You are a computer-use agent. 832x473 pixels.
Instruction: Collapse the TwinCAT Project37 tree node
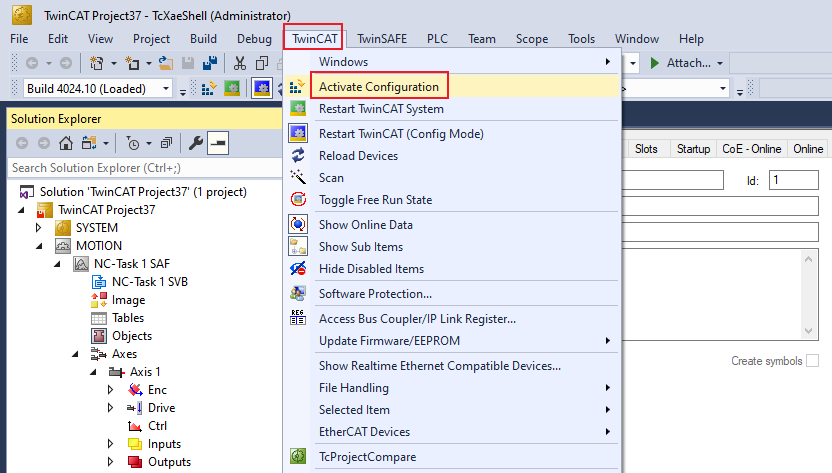(x=22, y=210)
